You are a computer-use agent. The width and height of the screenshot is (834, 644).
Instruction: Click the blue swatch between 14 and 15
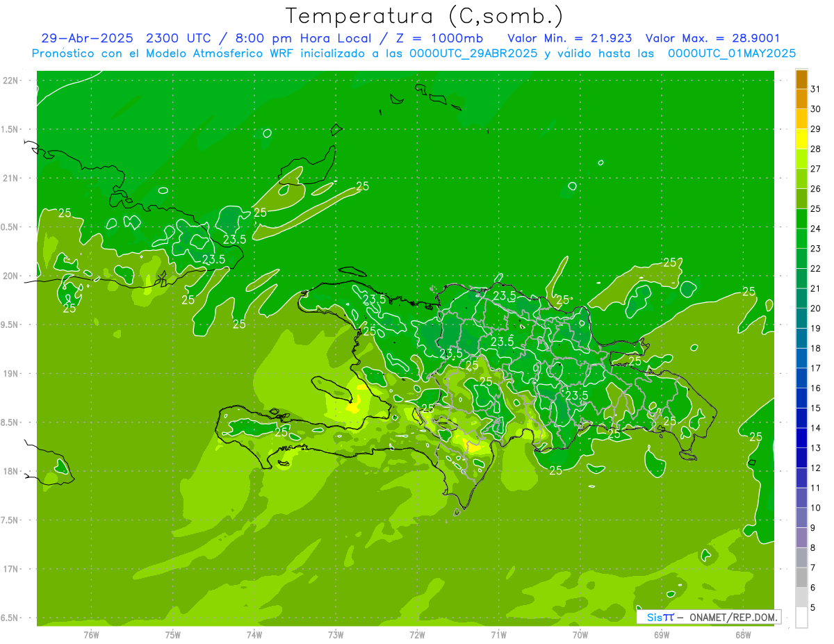pyautogui.click(x=801, y=418)
